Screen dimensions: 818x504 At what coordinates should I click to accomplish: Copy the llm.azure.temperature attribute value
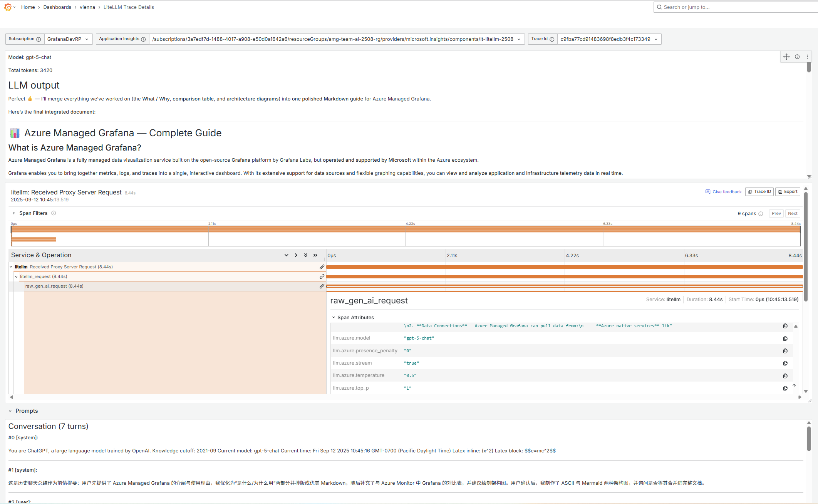click(x=785, y=376)
